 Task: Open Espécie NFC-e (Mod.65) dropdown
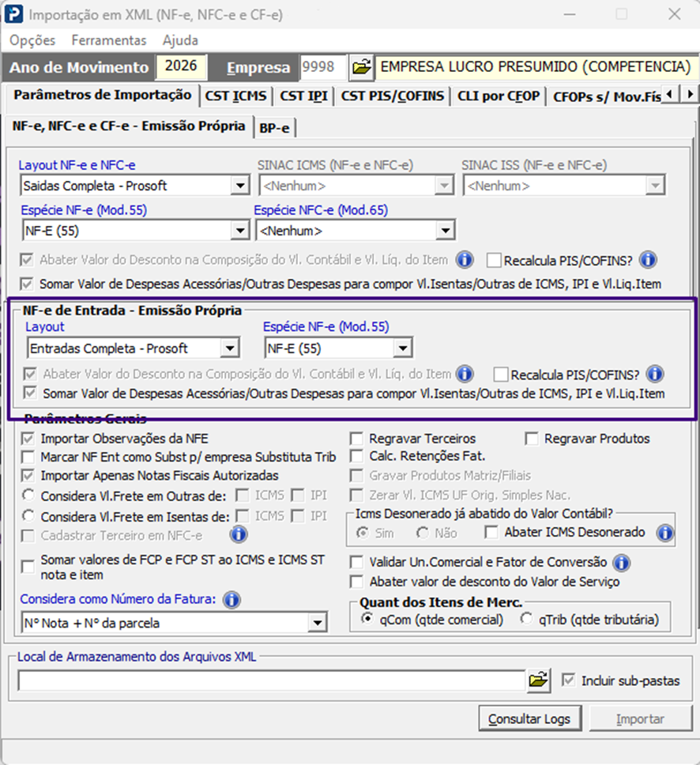click(445, 230)
